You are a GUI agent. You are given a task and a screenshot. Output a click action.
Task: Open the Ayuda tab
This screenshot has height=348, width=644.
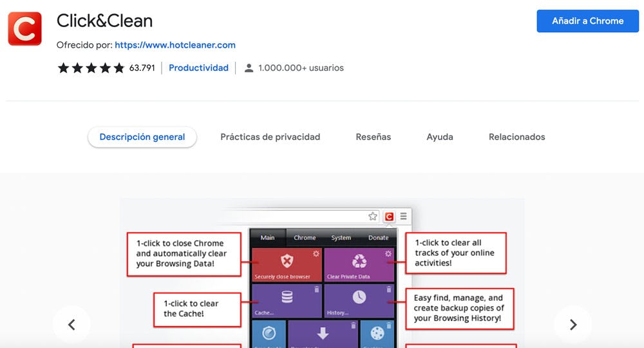[440, 137]
